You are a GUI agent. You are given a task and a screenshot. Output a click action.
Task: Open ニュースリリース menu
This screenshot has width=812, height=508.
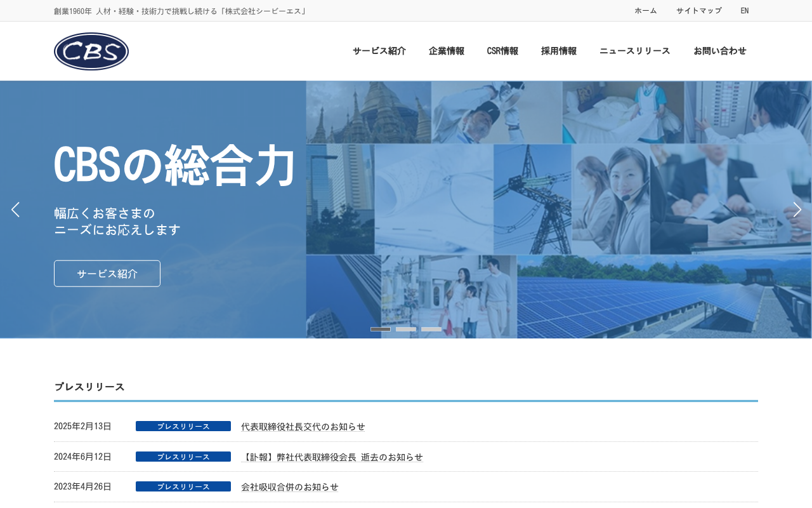click(x=635, y=51)
